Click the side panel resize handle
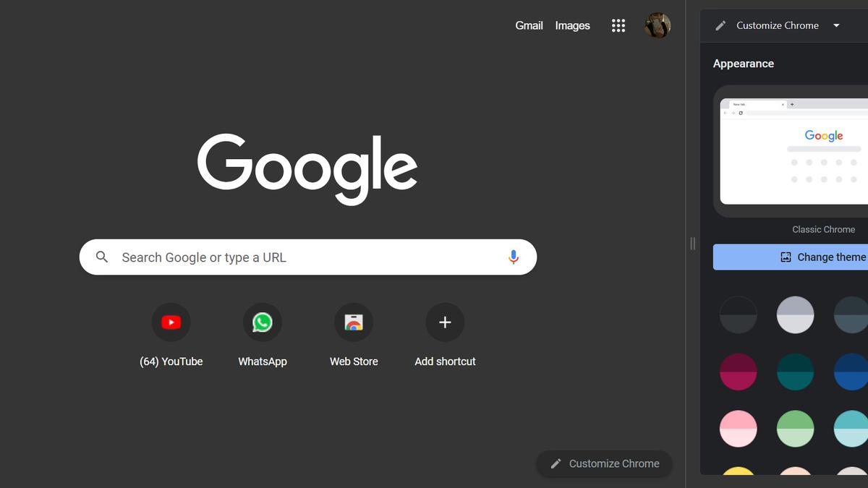Screen dimensions: 868x488 692,244
